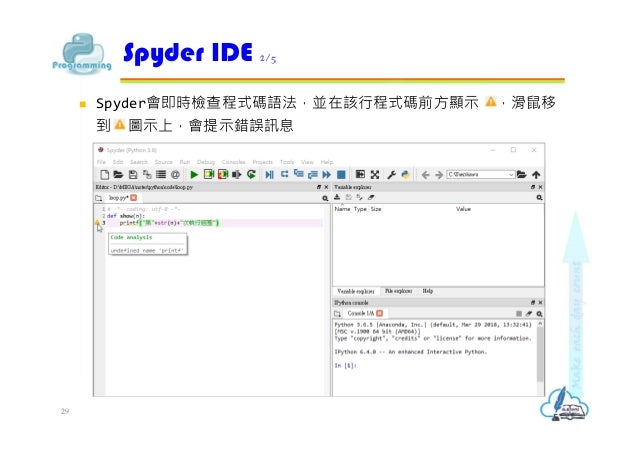The image size is (638, 452).
Task: Open the working directory combo box
Action: coord(481,175)
